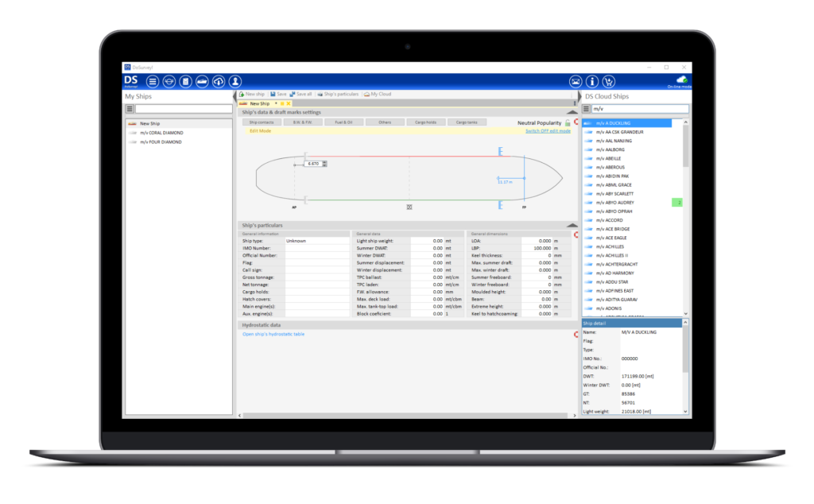The image size is (814, 504).
Task: Click the On-line mode cloud indicator
Action: [x=681, y=80]
